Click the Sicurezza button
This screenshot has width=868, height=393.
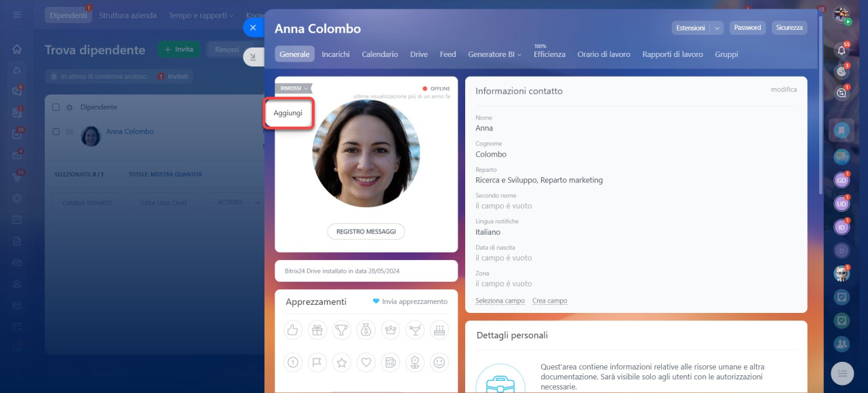point(789,28)
